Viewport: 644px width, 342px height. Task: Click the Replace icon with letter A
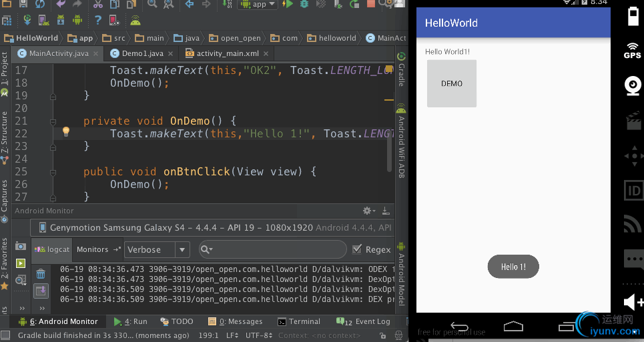click(x=168, y=4)
